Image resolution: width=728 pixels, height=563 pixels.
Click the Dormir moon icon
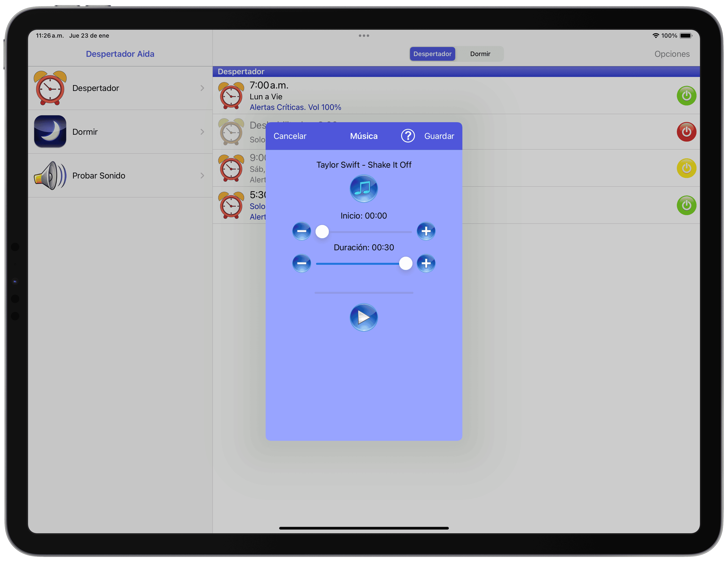[x=50, y=132]
